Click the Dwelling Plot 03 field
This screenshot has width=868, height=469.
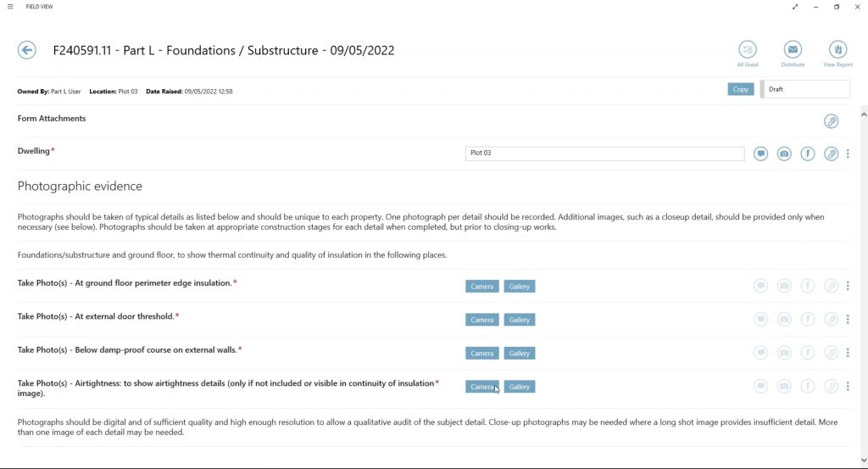tap(604, 154)
